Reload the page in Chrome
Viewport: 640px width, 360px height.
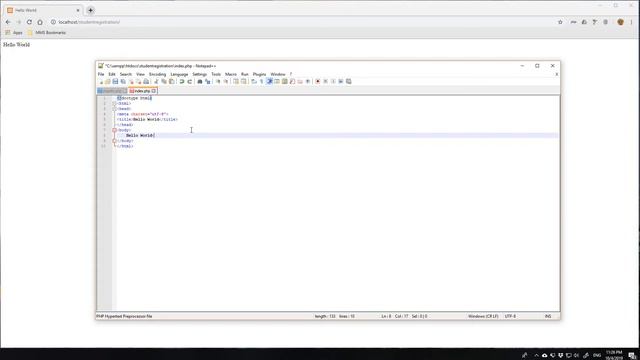[x=29, y=22]
